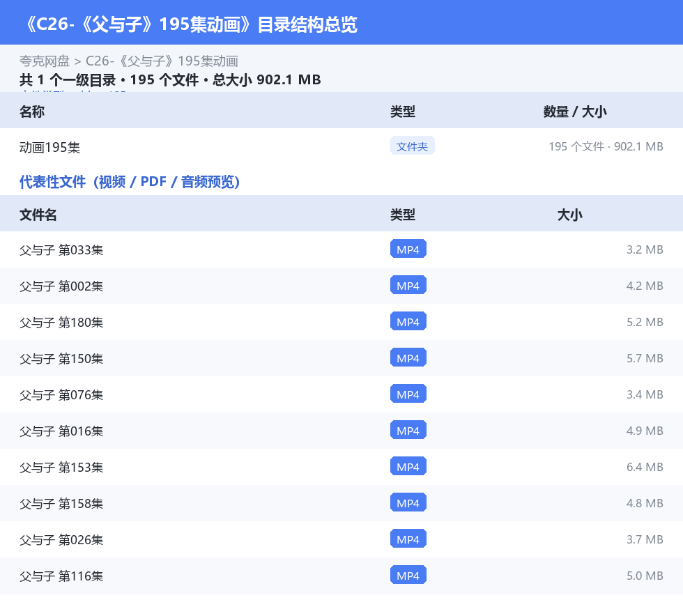Click MP4 badge for 第026集

pyautogui.click(x=408, y=539)
